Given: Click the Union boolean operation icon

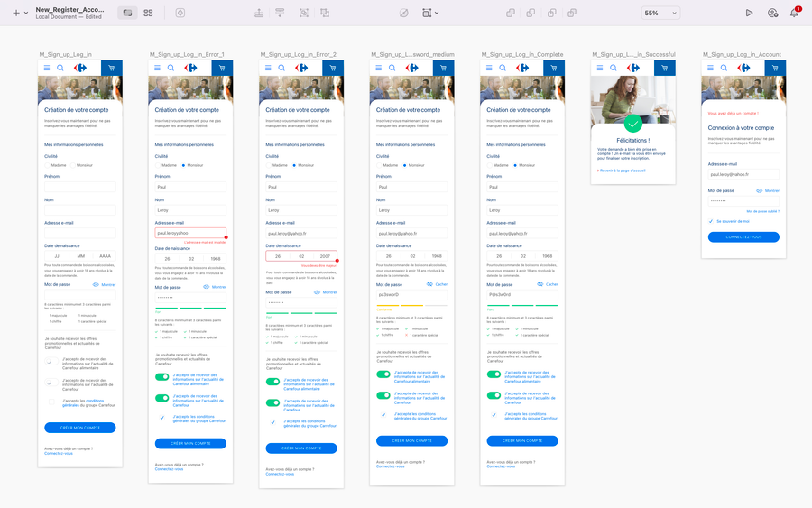Looking at the screenshot, I should (511, 14).
